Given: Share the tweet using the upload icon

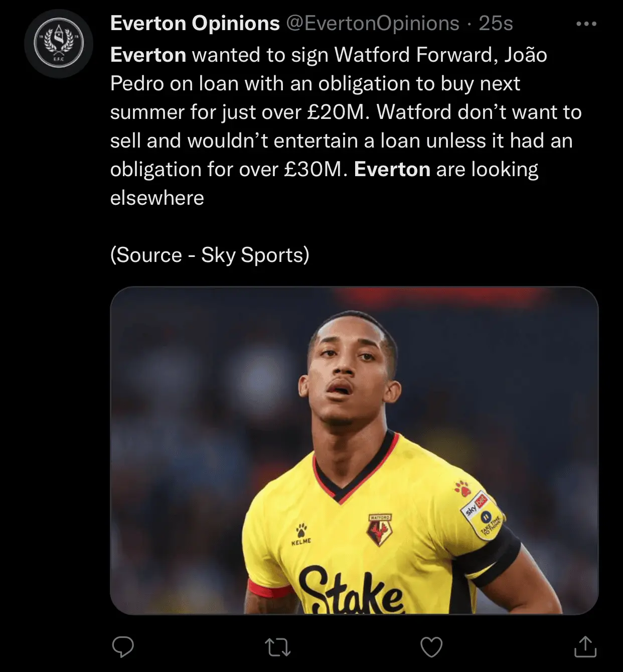Looking at the screenshot, I should pyautogui.click(x=585, y=647).
